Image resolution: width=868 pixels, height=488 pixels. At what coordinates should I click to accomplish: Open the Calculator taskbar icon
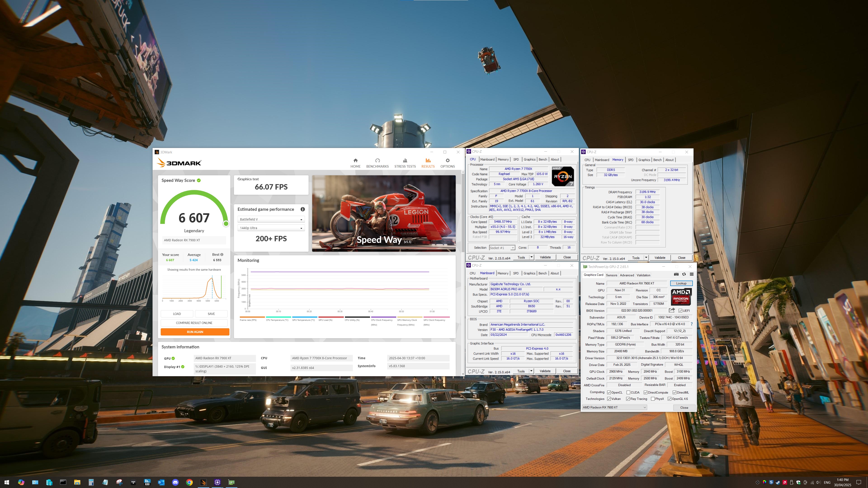pyautogui.click(x=91, y=482)
